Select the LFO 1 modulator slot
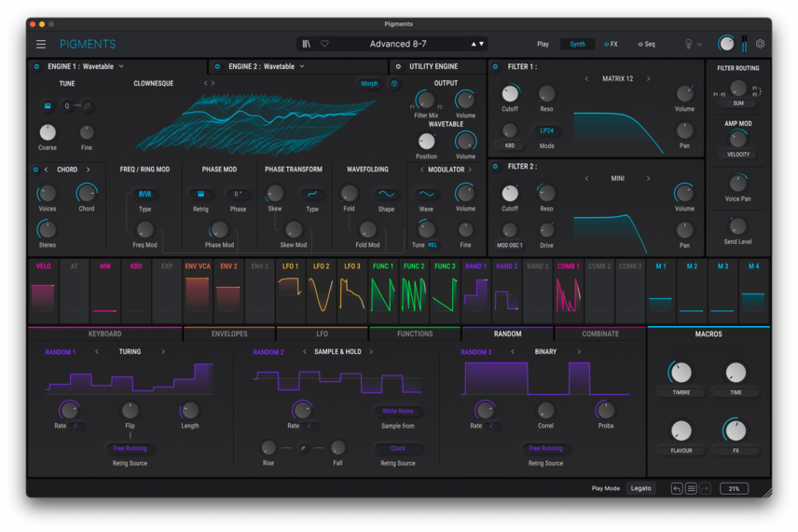Viewport: 798px width, 532px height. click(x=290, y=291)
